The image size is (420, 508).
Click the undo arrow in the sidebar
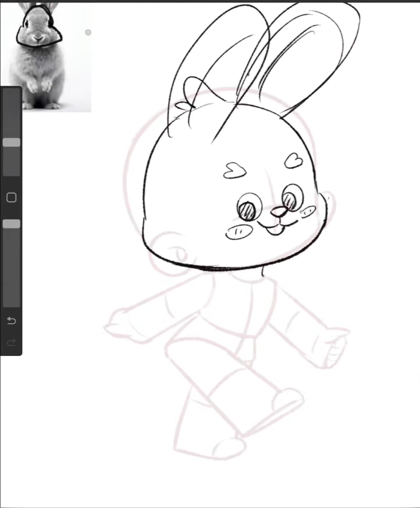(11, 321)
